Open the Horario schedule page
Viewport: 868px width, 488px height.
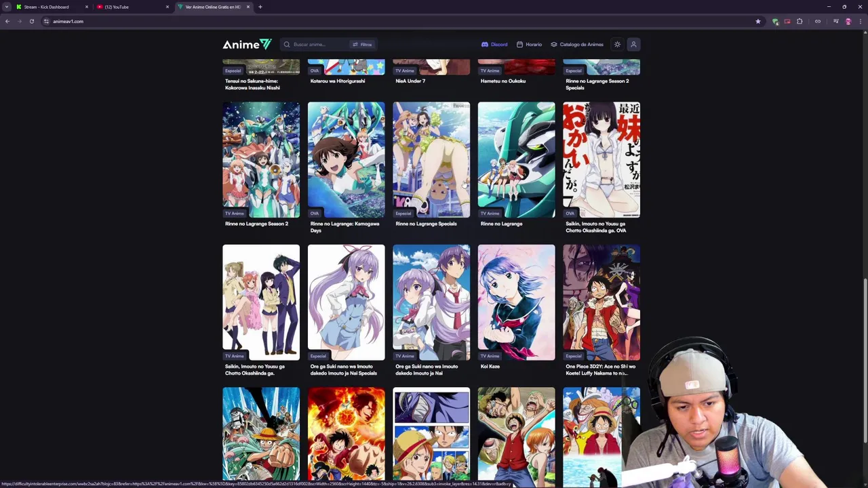529,44
